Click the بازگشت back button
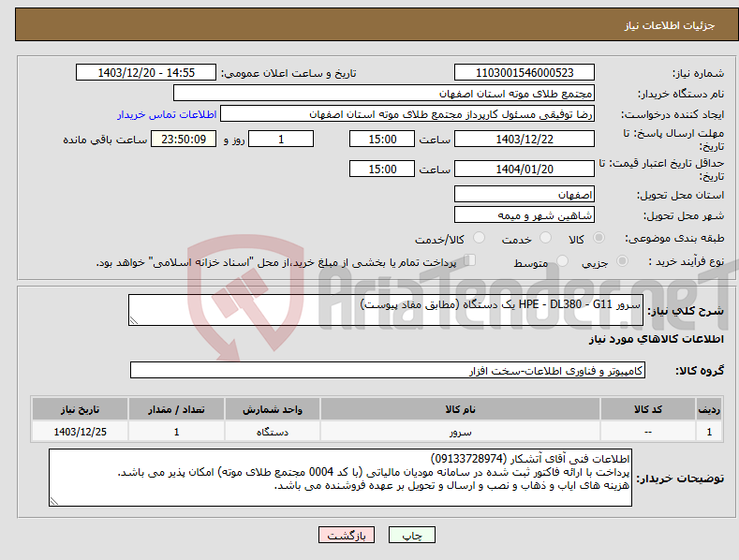This screenshot has width=739, height=560. 347,535
